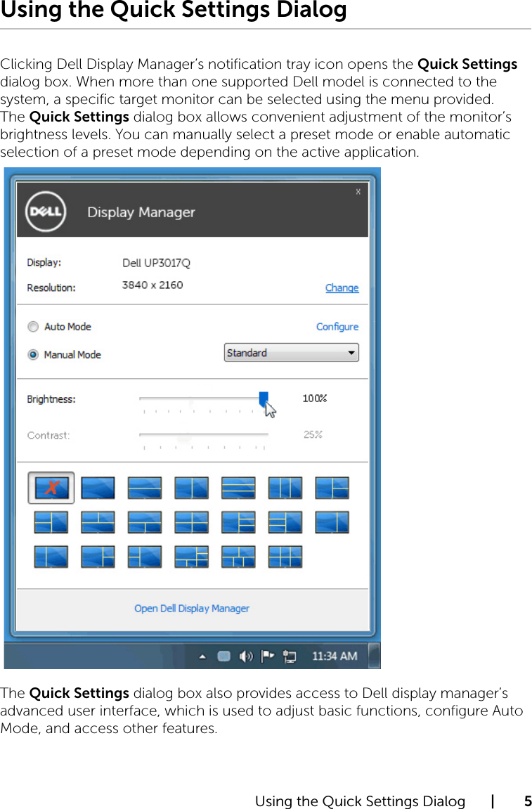Pick layout with narrow left and wide right column
Viewport: 532px width, 809px height.
[x=51, y=557]
